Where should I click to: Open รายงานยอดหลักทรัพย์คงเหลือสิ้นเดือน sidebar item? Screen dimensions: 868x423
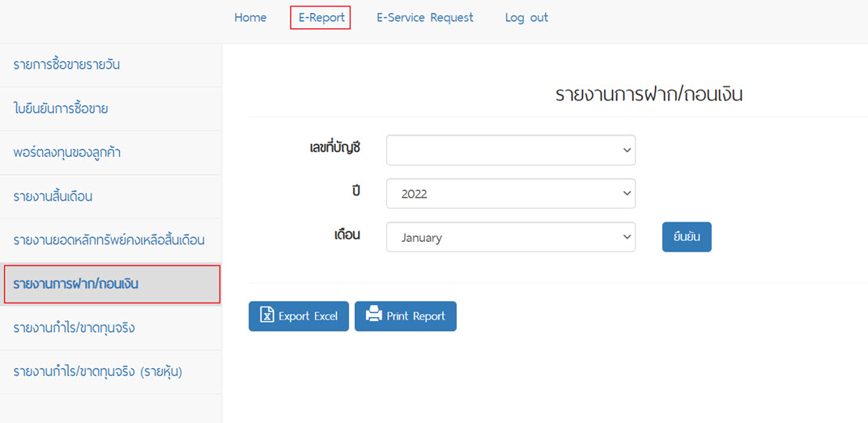point(111,240)
